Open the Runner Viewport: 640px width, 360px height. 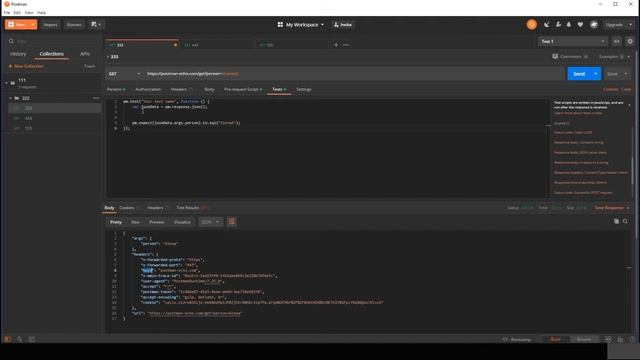pyautogui.click(x=74, y=24)
